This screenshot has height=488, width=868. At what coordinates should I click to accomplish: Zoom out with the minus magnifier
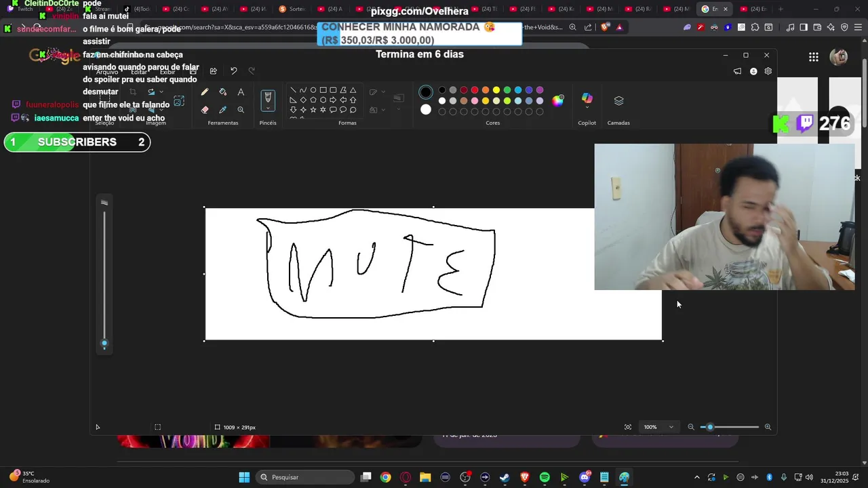(691, 427)
